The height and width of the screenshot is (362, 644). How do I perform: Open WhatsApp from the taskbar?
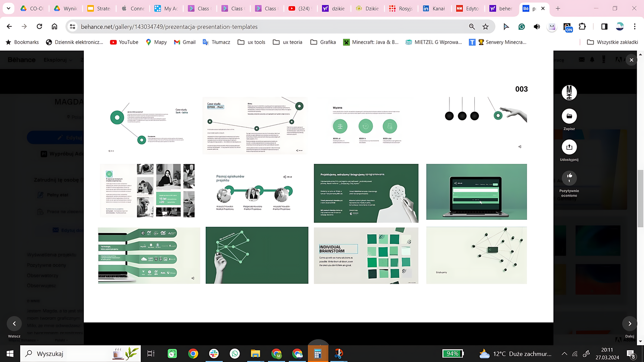(235, 353)
